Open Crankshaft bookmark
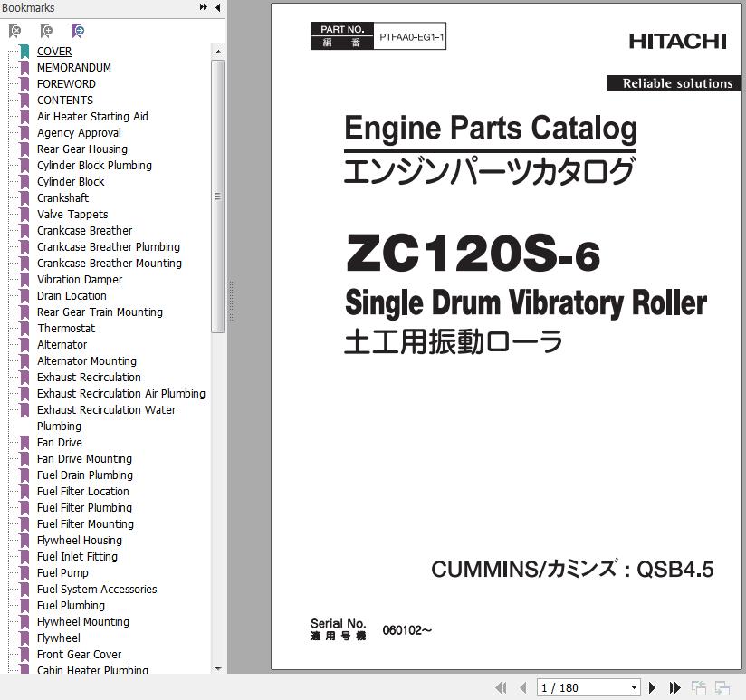 (62, 198)
